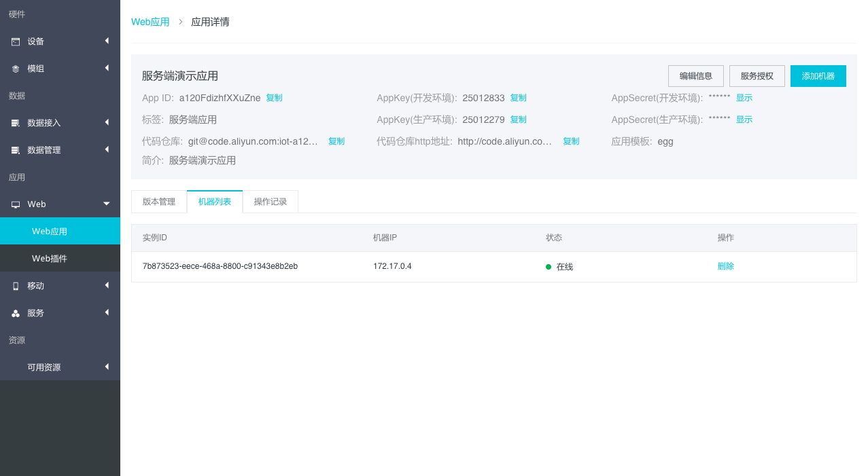
Task: Expand the 模组 menu arrow
Action: coord(107,68)
